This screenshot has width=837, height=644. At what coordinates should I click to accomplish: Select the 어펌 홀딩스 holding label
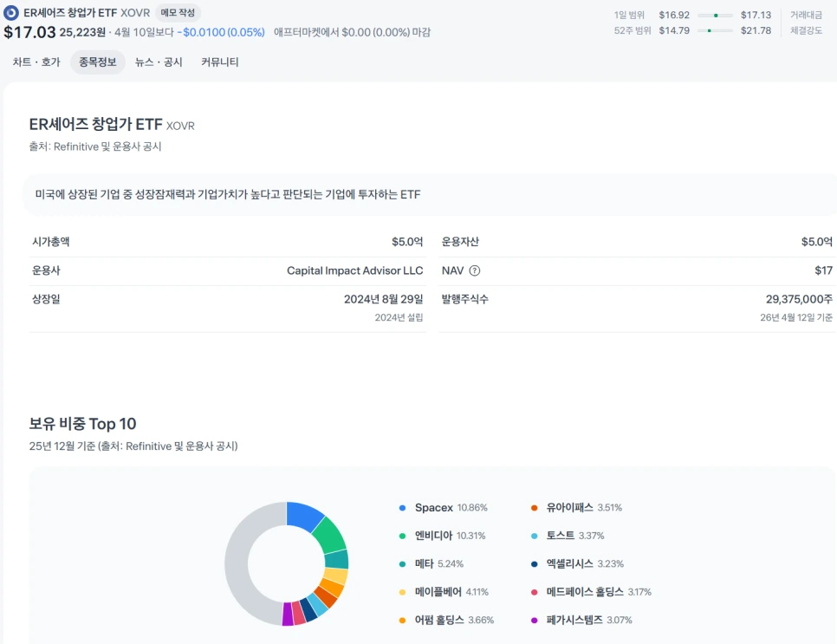439,620
